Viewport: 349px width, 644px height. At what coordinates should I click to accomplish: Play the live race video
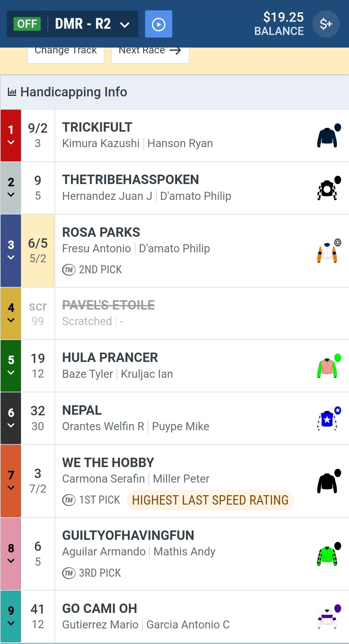[x=158, y=24]
